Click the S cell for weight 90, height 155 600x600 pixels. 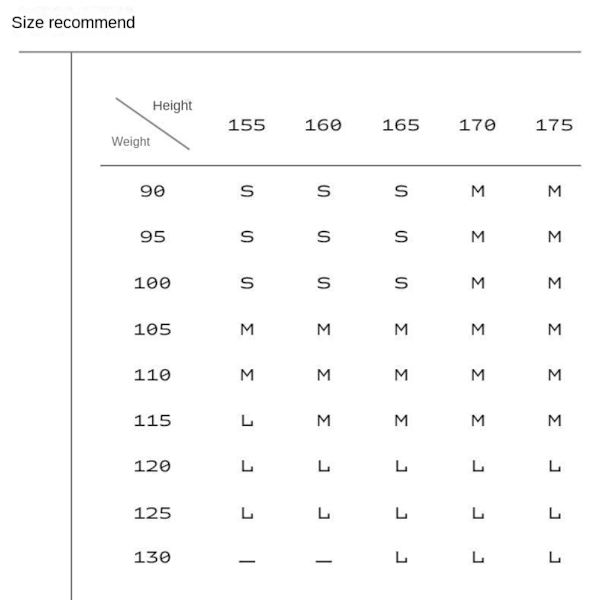click(247, 191)
